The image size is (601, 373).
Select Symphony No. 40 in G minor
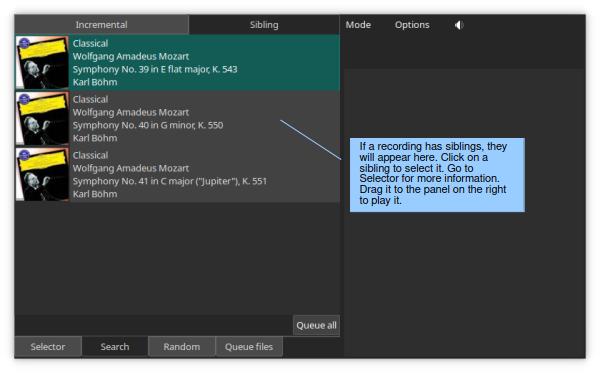(x=148, y=125)
